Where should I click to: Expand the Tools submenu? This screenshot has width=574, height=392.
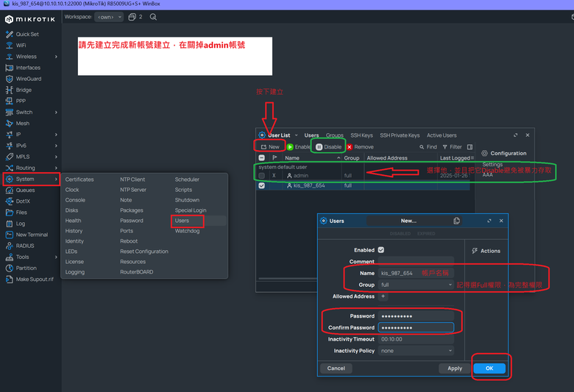(56, 257)
